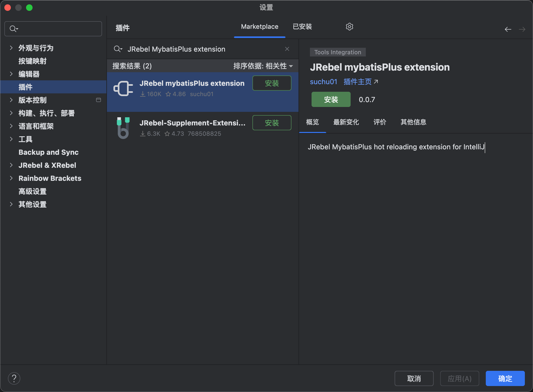Image resolution: width=533 pixels, height=392 pixels.
Task: Click the back navigation arrow
Action: click(x=508, y=29)
